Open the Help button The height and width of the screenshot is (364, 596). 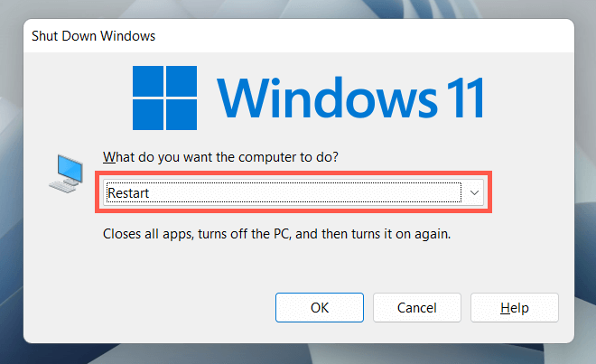click(x=515, y=307)
